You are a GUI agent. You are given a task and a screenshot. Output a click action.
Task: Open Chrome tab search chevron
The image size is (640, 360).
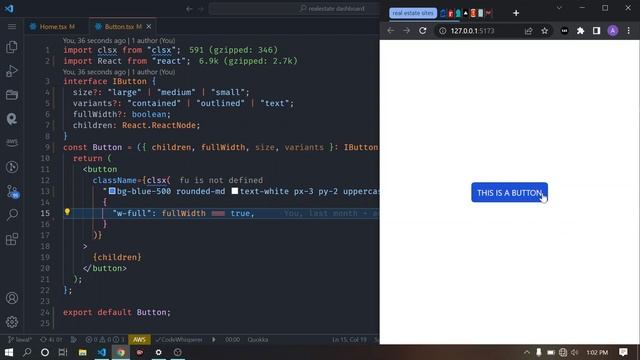pyautogui.click(x=559, y=8)
